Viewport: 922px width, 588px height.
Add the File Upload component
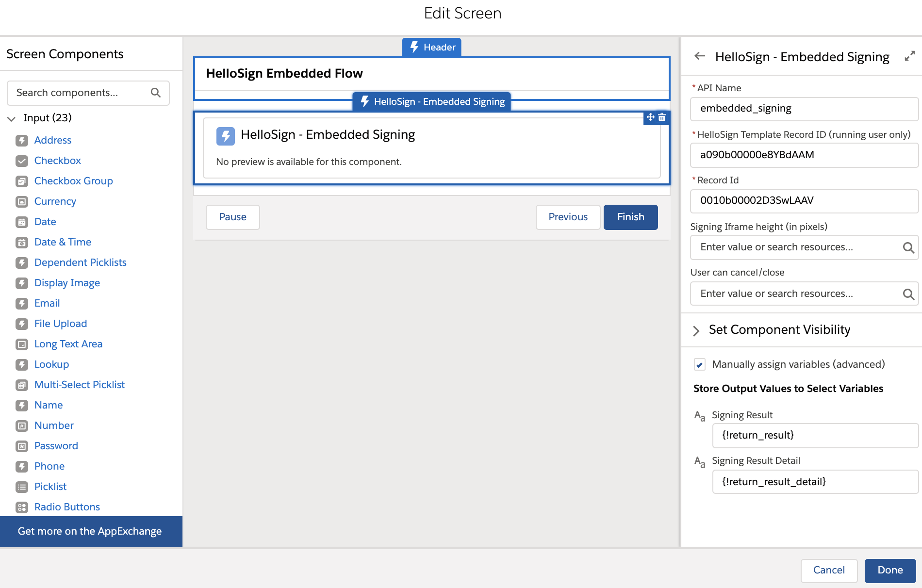tap(61, 324)
